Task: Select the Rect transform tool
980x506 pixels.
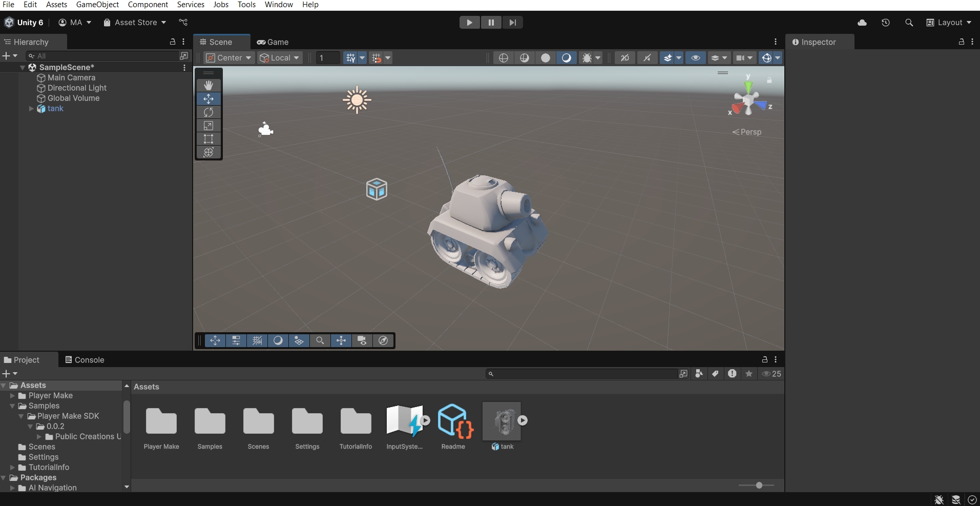Action: 208,139
